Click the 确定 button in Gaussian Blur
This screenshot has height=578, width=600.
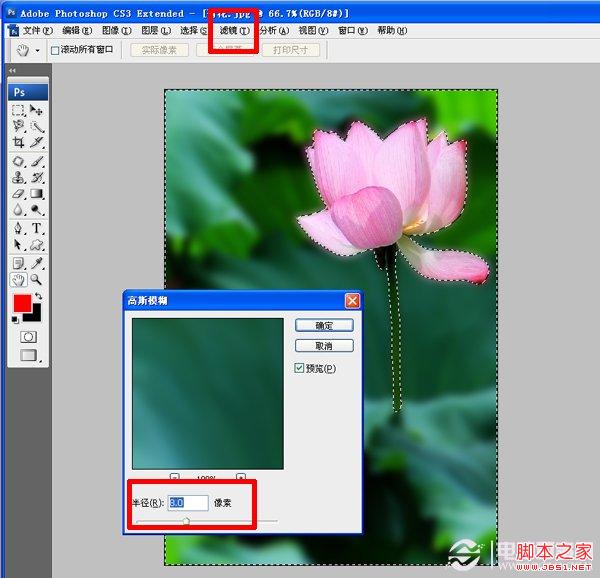pyautogui.click(x=324, y=326)
